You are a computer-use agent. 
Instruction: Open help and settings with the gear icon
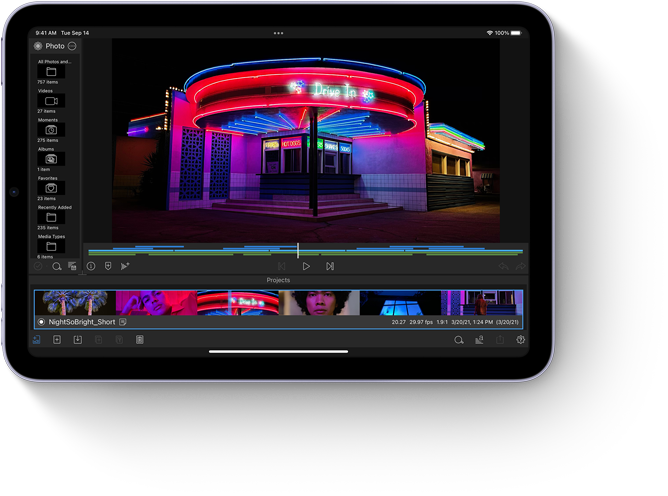click(x=520, y=340)
